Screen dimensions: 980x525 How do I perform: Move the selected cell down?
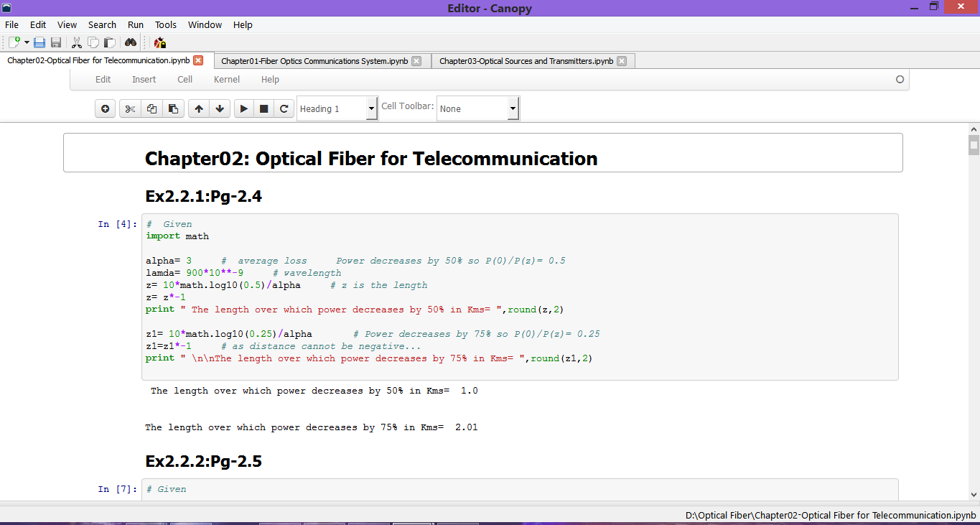[x=220, y=109]
